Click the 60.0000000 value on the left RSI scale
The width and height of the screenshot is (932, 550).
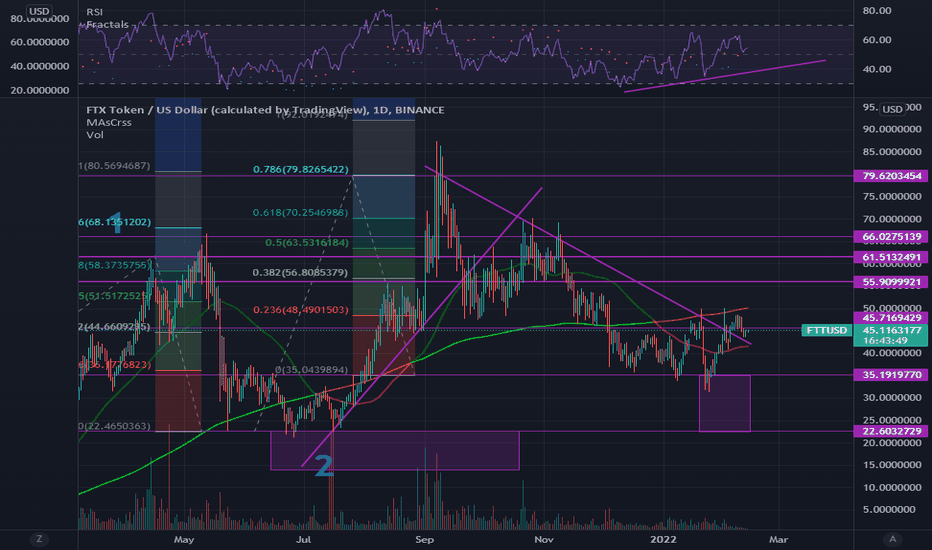point(39,42)
